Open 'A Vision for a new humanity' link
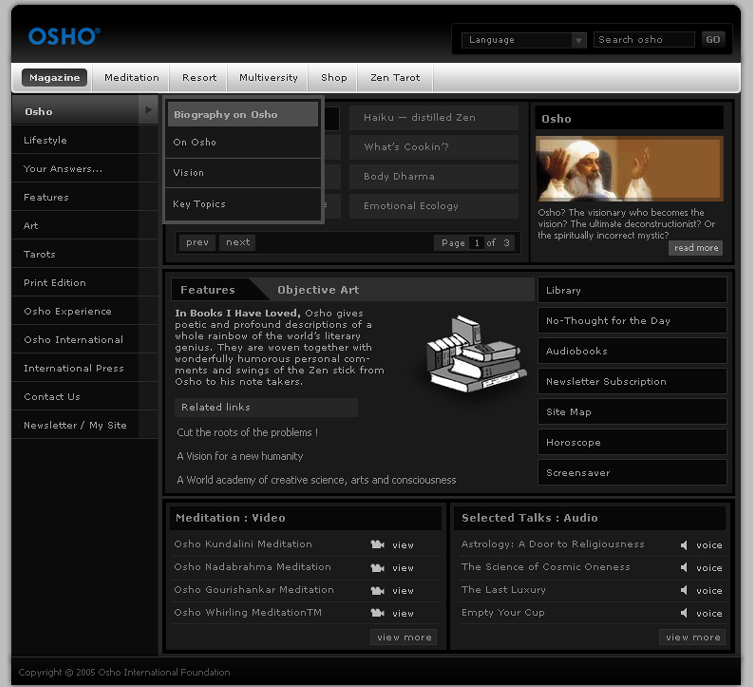The width and height of the screenshot is (753, 687). (x=240, y=456)
